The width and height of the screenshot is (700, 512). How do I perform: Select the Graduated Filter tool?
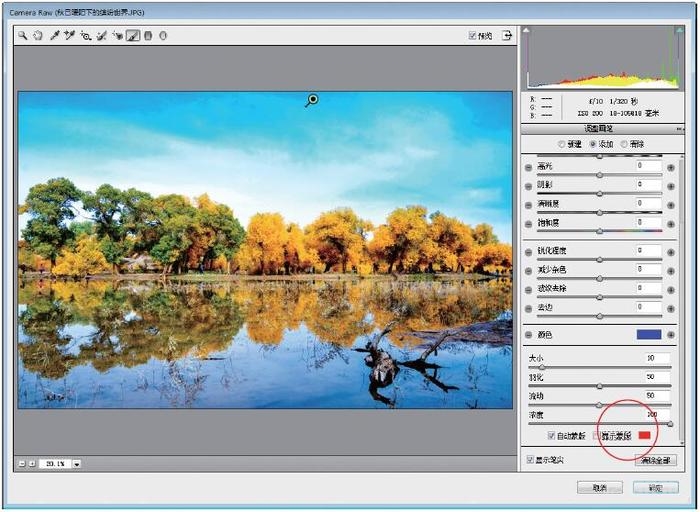pyautogui.click(x=149, y=35)
